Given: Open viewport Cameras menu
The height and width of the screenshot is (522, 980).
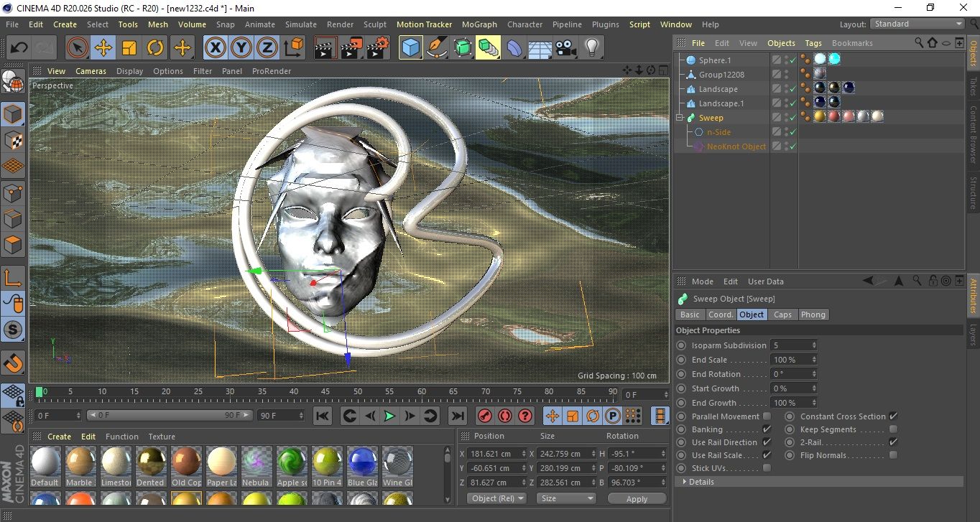Looking at the screenshot, I should click(x=91, y=71).
